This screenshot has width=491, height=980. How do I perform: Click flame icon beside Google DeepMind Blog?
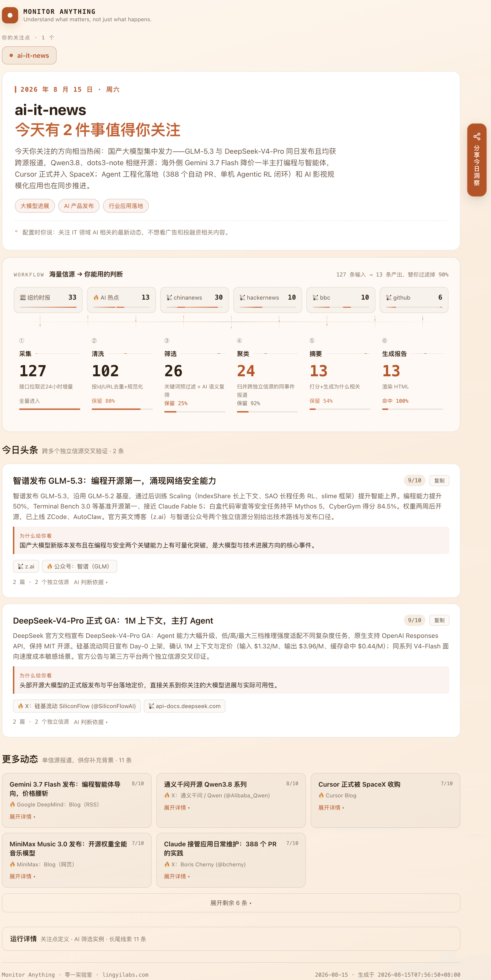[x=13, y=804]
